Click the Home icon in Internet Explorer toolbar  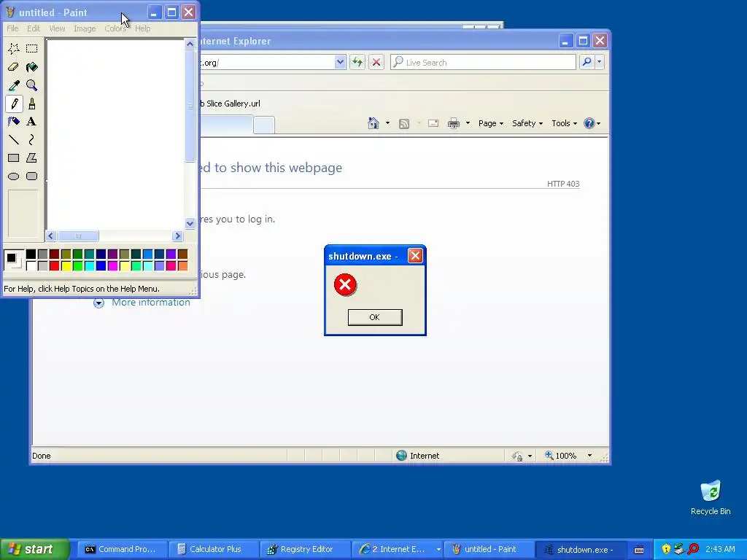(x=373, y=123)
